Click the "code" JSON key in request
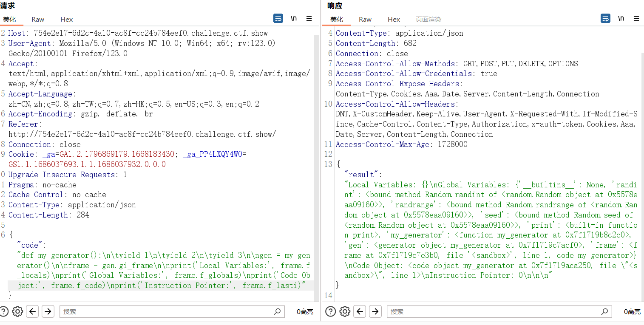The height and width of the screenshot is (325, 644). [x=31, y=245]
